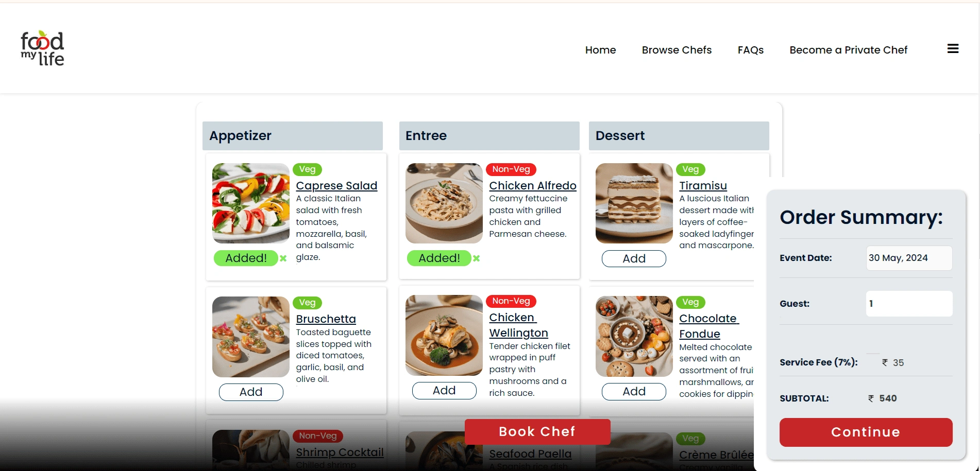This screenshot has width=980, height=471.
Task: Add Chocolate Fondue to the order
Action: (634, 391)
